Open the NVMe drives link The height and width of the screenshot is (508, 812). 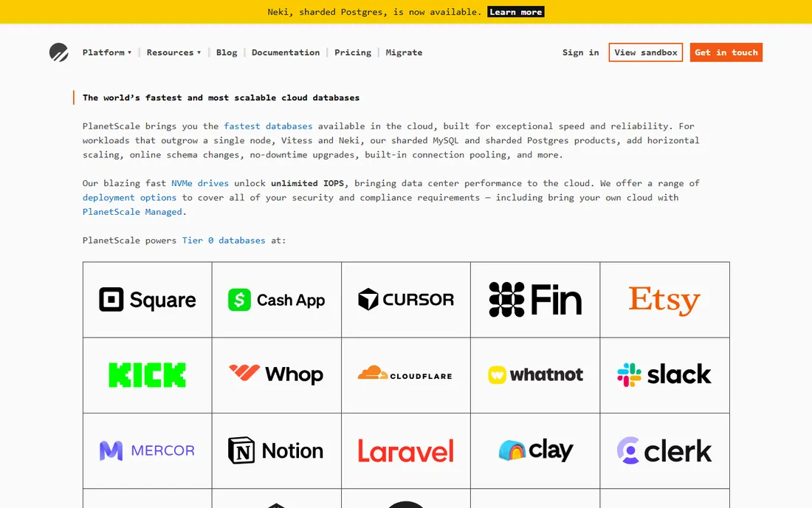click(x=200, y=183)
